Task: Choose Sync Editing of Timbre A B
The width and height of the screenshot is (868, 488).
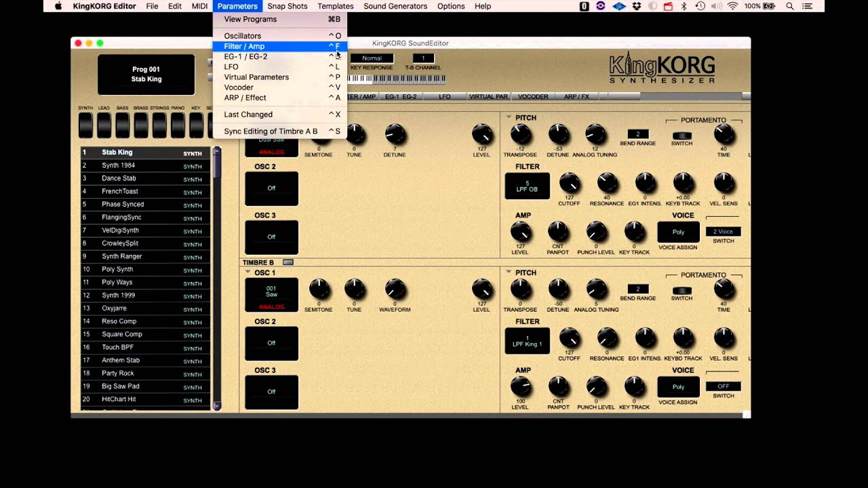Action: point(280,131)
